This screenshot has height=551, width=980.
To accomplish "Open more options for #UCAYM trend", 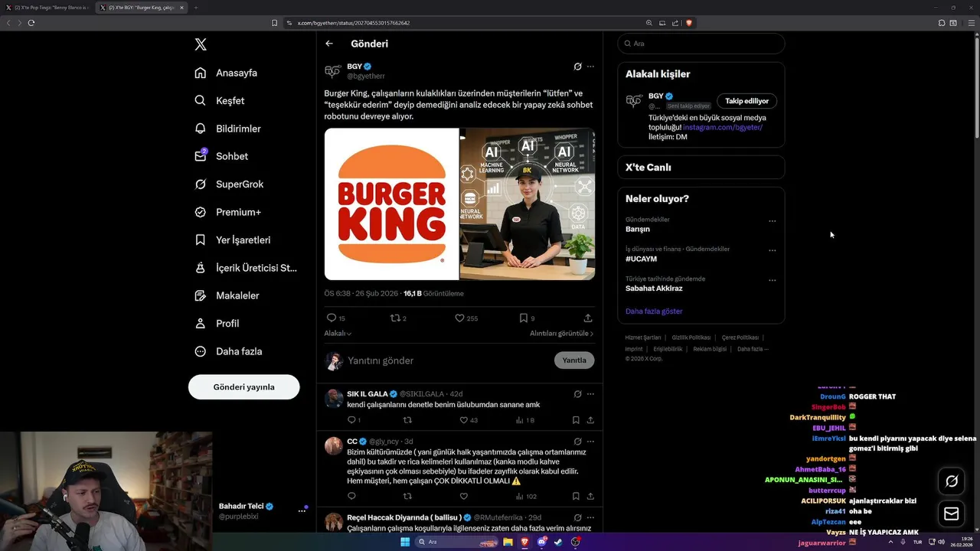I will 772,250.
